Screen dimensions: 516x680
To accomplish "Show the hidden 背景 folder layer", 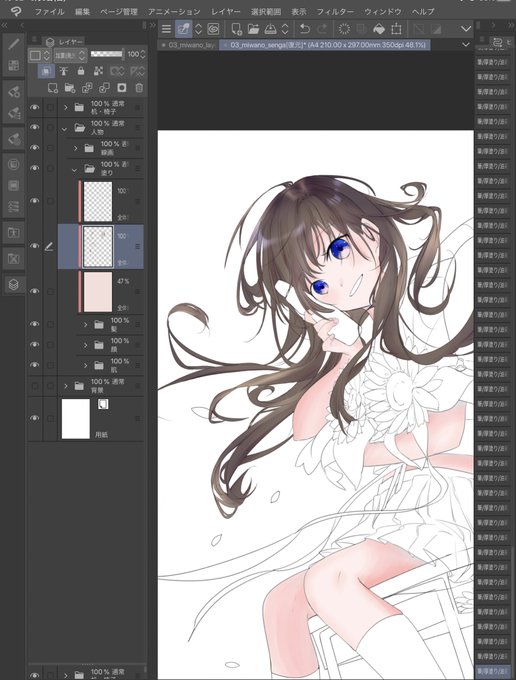I will pyautogui.click(x=35, y=386).
